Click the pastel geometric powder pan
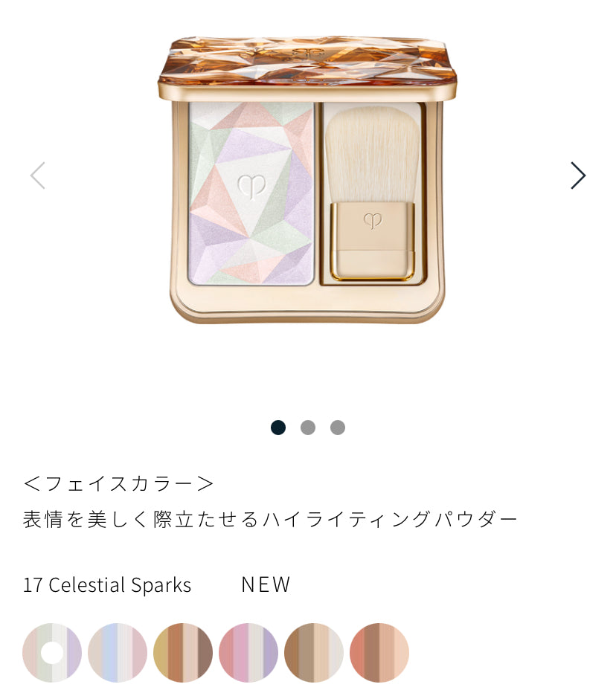Viewport: 616px width, 693px height. click(x=251, y=193)
